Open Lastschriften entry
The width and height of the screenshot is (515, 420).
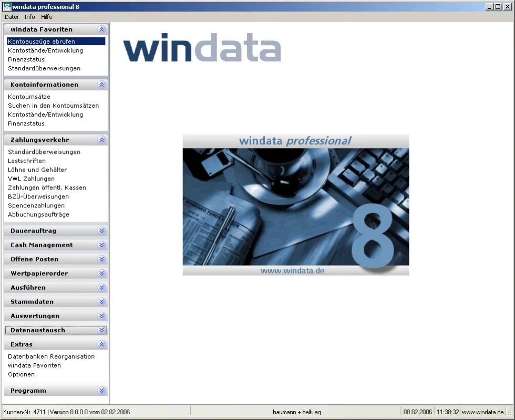tap(27, 161)
